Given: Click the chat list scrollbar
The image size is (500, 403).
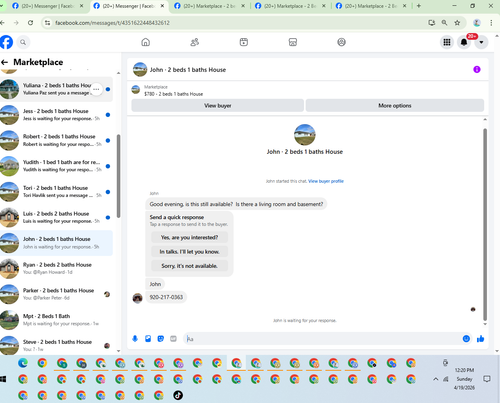Looking at the screenshot, I should 118,176.
